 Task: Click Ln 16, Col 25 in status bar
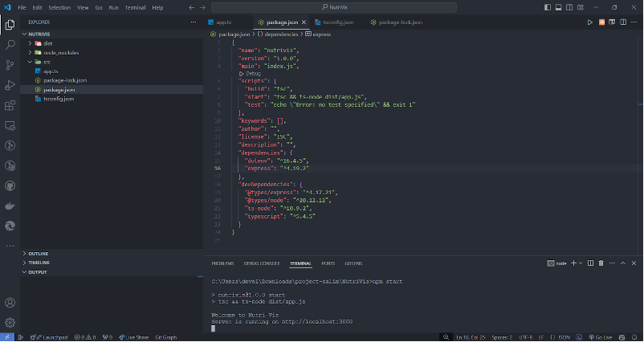tap(471, 337)
